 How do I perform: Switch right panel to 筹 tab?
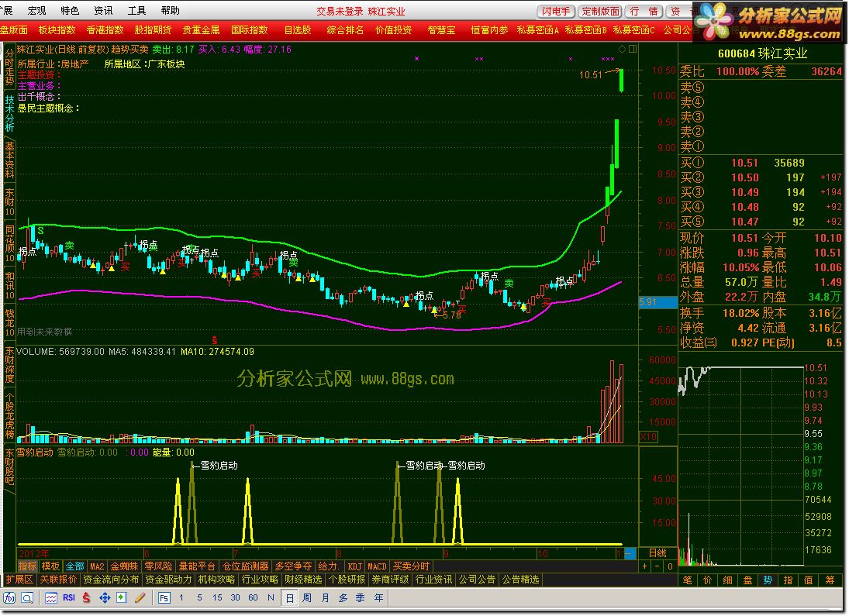830,580
